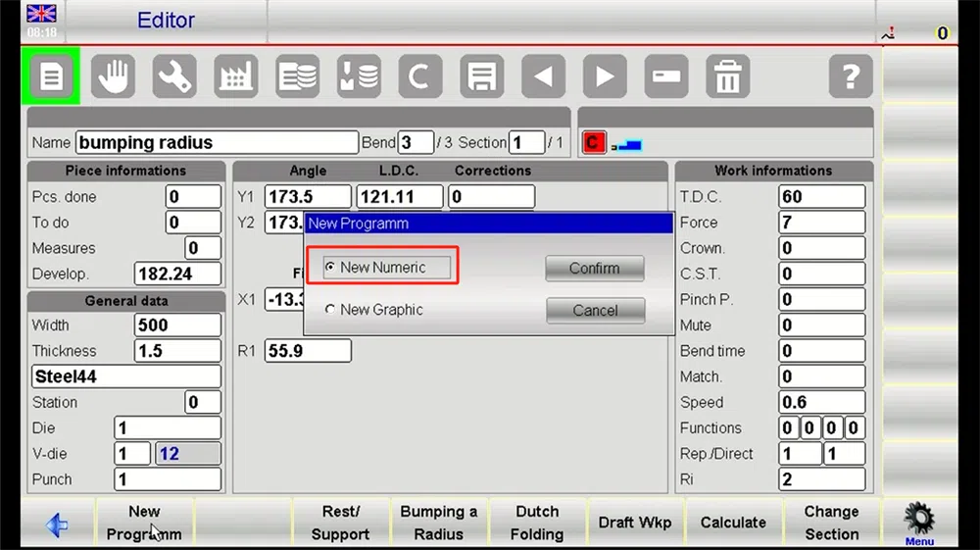Select the New Numeric radio option
This screenshot has height=550, width=980.
[x=330, y=267]
